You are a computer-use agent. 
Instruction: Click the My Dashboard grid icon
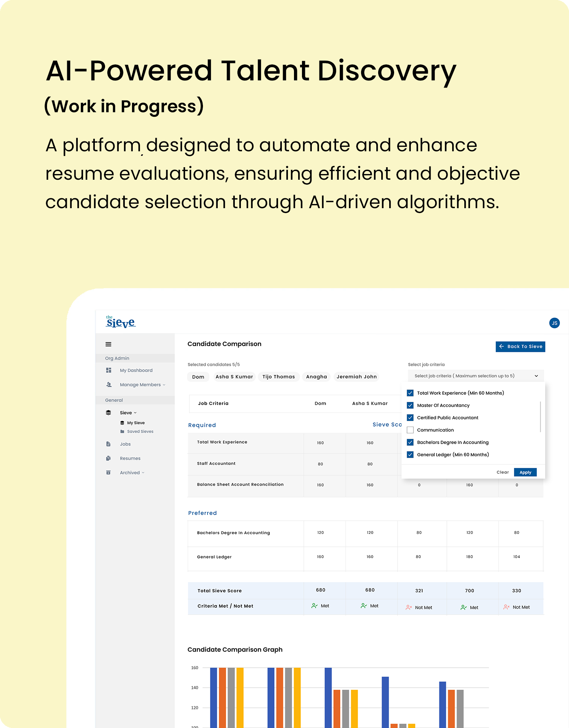click(109, 370)
